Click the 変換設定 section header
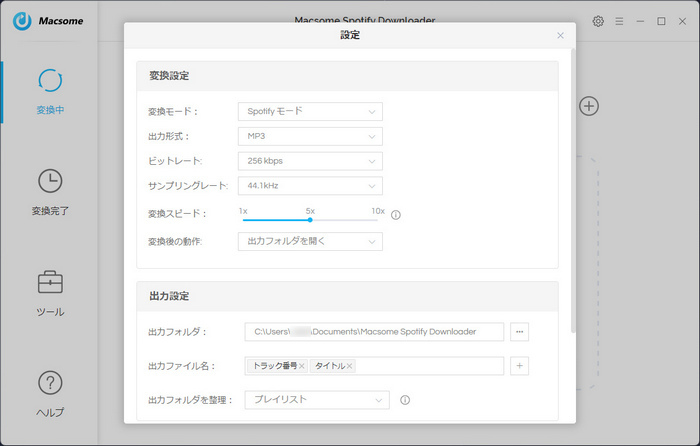The image size is (700, 446). pos(347,76)
